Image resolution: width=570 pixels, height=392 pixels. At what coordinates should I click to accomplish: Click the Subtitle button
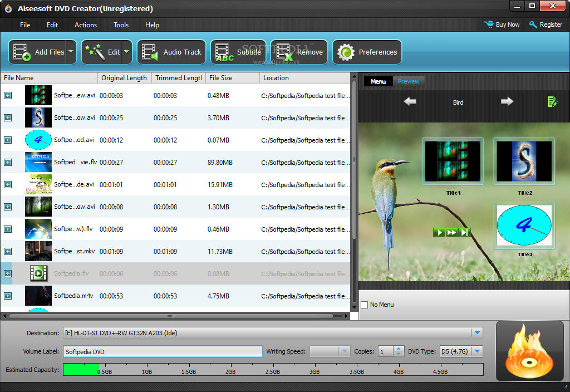(x=238, y=52)
